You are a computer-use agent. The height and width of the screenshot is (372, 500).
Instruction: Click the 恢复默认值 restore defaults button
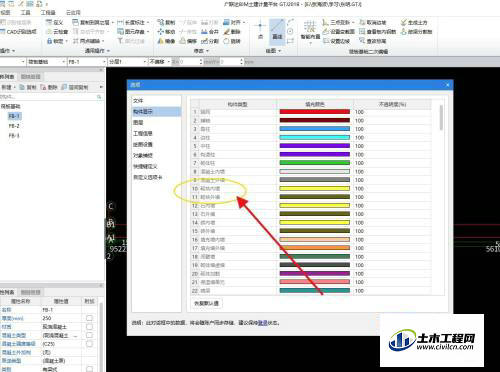[206, 303]
